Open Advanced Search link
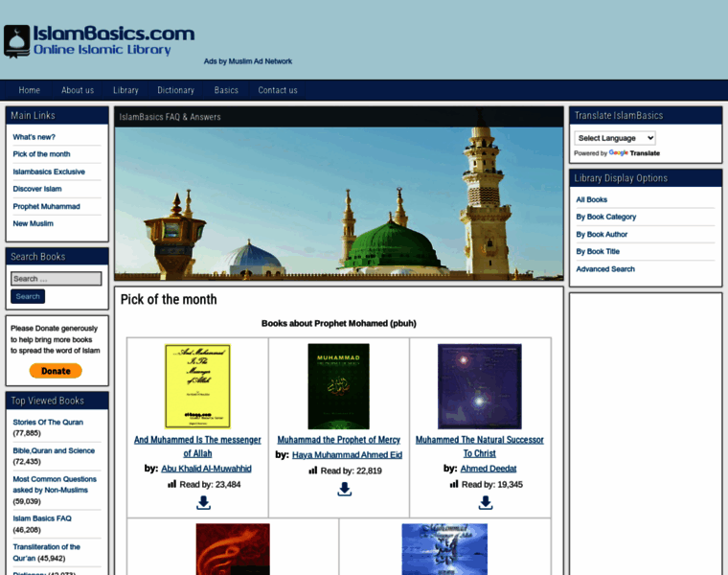 tap(604, 269)
